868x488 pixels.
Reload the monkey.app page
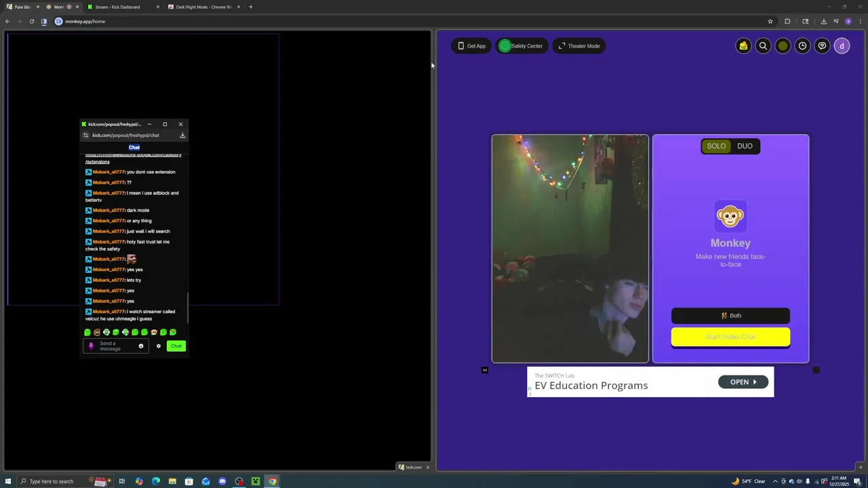pyautogui.click(x=31, y=21)
